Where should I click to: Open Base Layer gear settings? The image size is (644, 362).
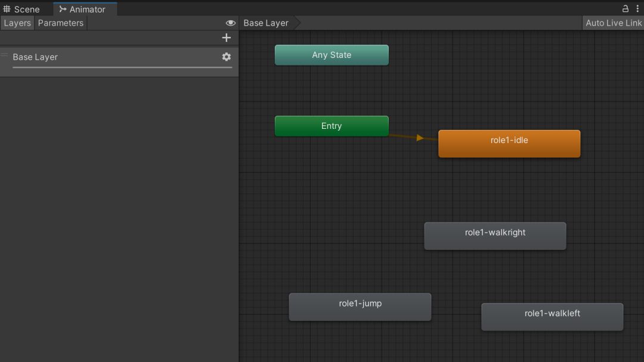[x=226, y=57]
